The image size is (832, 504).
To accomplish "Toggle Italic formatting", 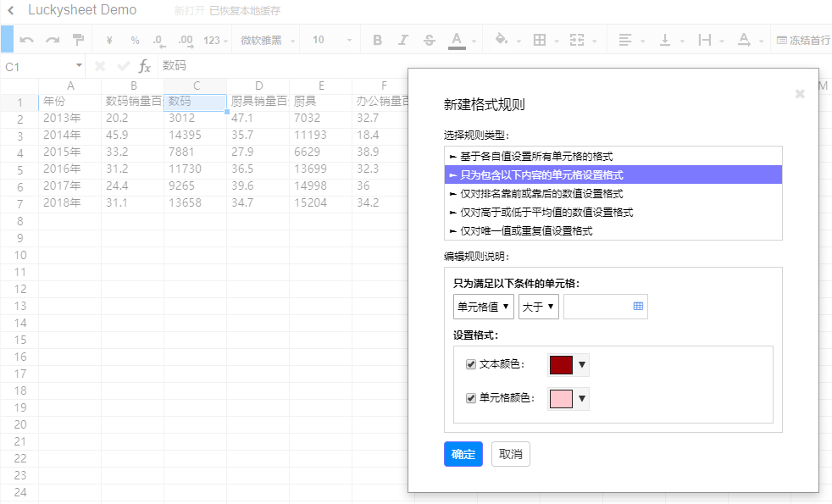I will (402, 39).
